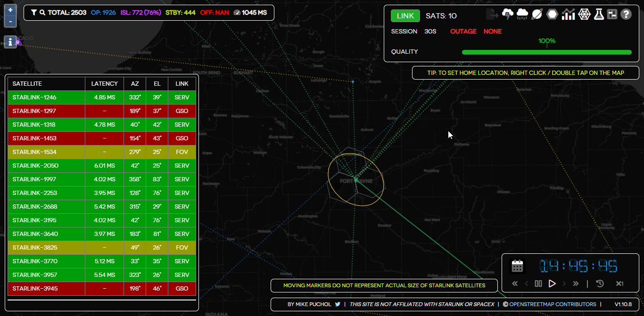Viewport: 644px width, 316px height.
Task: Select the STARLINK-3195 row
Action: 102,220
